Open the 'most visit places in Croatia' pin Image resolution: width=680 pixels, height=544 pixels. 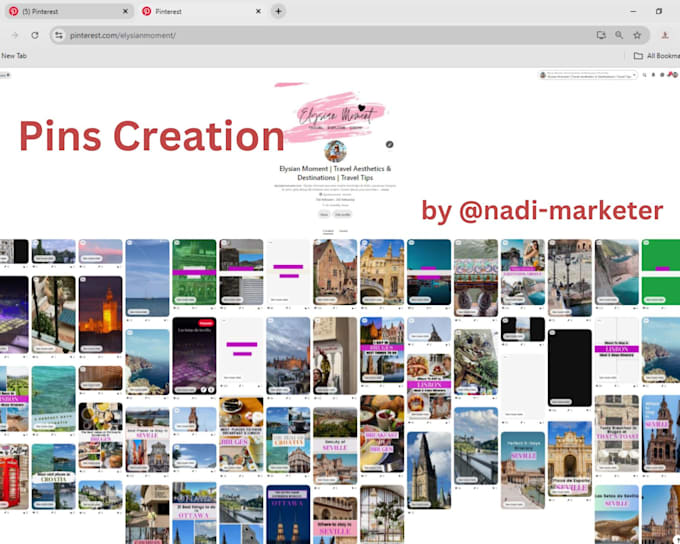click(53, 477)
